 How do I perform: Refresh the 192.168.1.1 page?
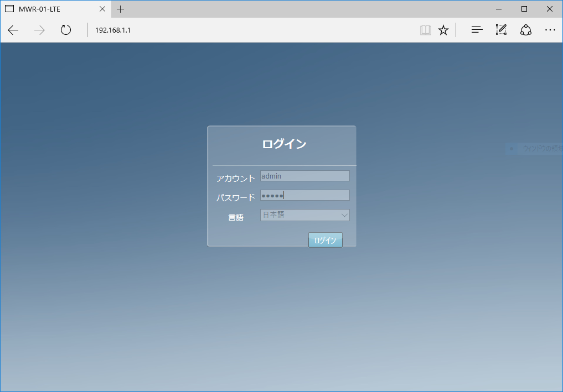point(66,30)
